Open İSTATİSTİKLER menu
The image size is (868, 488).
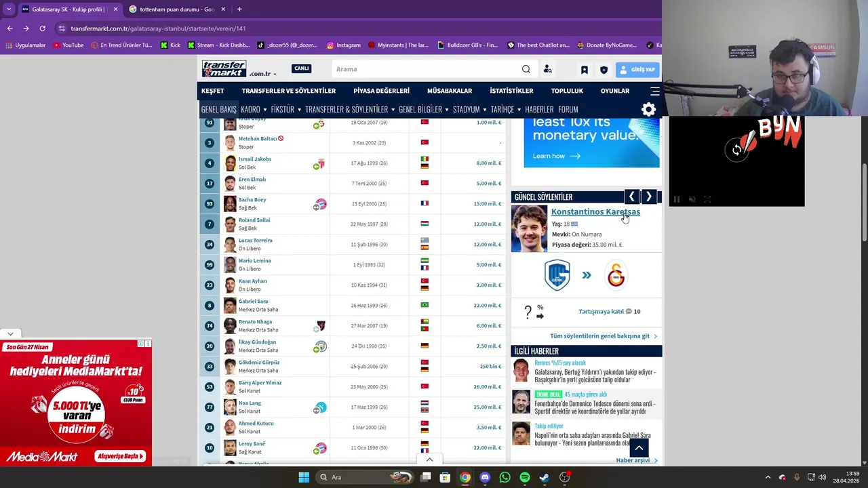click(x=511, y=91)
